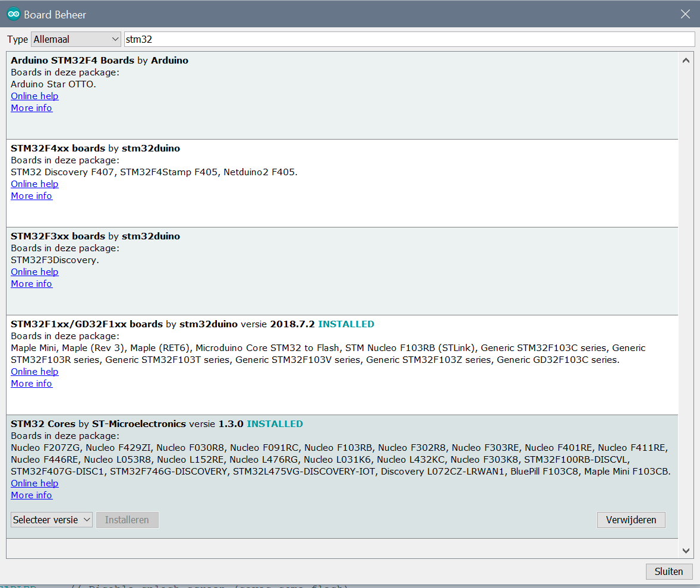Close the Board Beheer window
The height and width of the screenshot is (588, 700).
click(686, 14)
